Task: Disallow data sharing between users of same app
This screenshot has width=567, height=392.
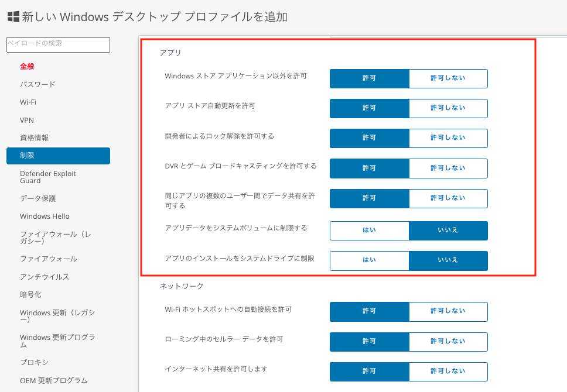Action: [448, 198]
